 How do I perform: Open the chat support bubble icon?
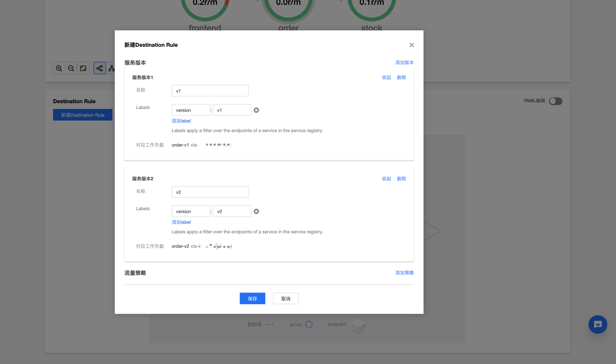coord(598,324)
